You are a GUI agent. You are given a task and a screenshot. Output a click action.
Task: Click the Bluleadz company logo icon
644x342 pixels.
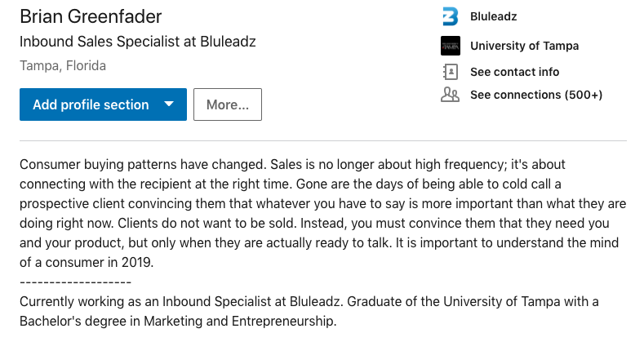[450, 16]
